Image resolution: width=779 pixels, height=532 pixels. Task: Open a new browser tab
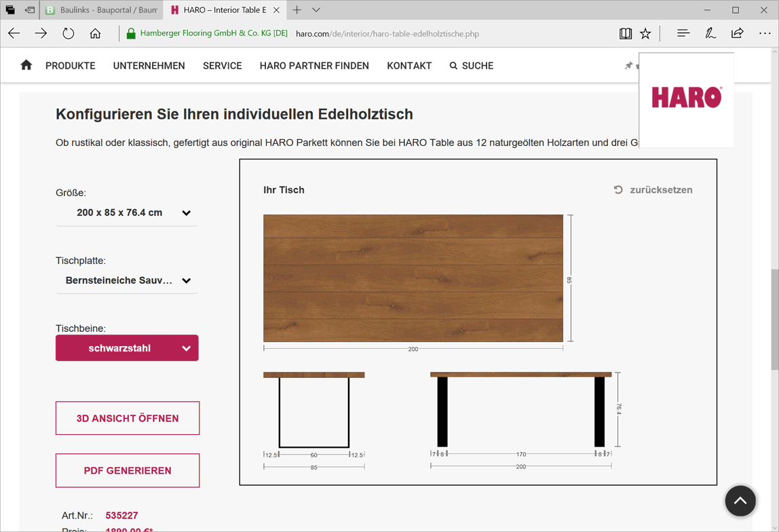pyautogui.click(x=297, y=10)
